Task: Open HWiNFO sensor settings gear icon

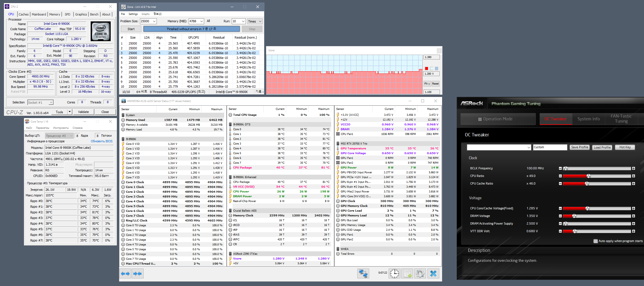Action: click(x=420, y=274)
